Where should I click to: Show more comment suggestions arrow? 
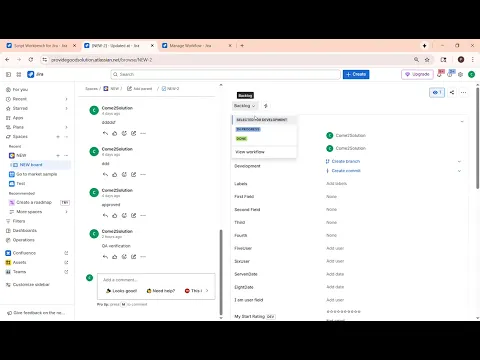pos(207,291)
